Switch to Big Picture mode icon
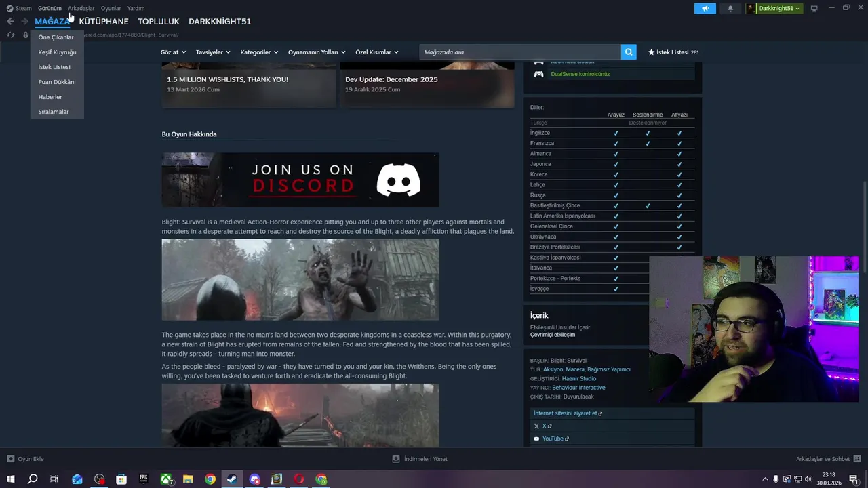 [814, 8]
